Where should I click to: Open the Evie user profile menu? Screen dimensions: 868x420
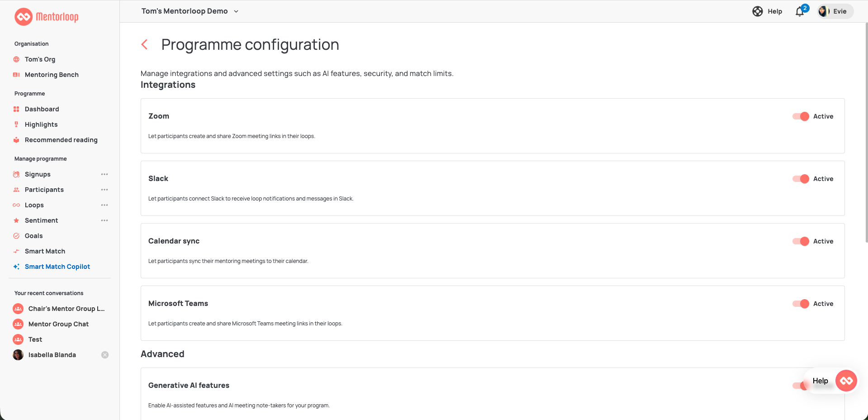click(x=835, y=11)
